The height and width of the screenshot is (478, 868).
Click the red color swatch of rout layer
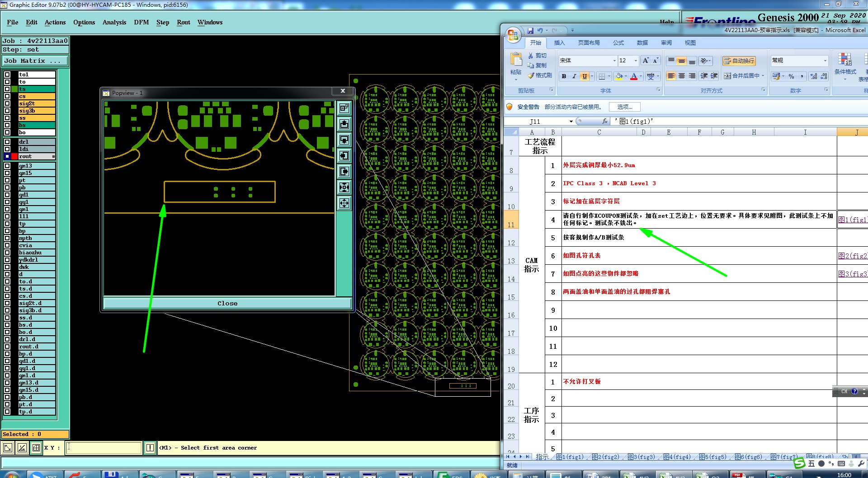tap(14, 156)
